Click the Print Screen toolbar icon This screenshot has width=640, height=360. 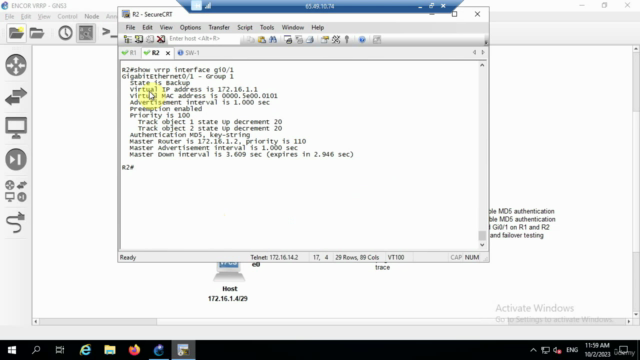click(288, 39)
